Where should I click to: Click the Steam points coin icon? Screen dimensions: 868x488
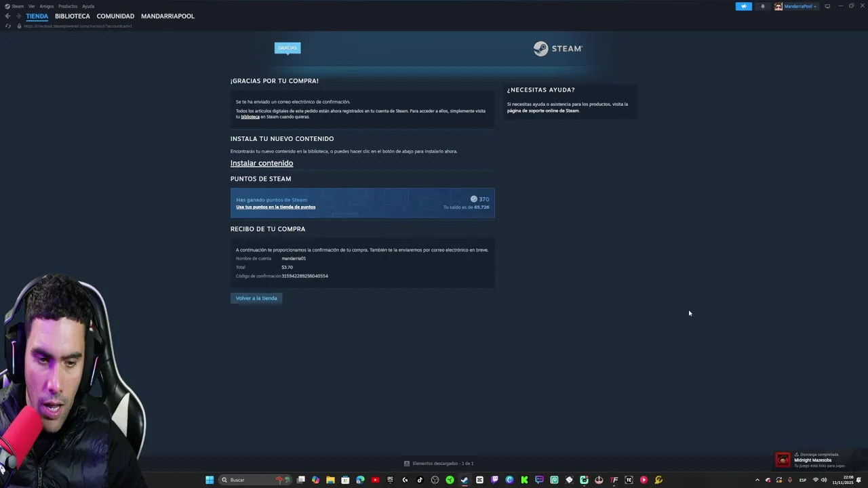coord(473,199)
